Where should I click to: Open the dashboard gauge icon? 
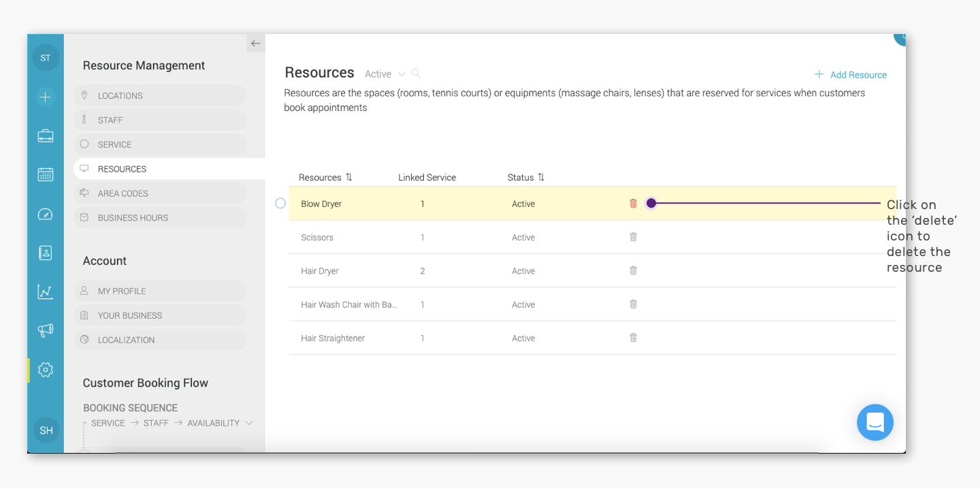pyautogui.click(x=46, y=215)
